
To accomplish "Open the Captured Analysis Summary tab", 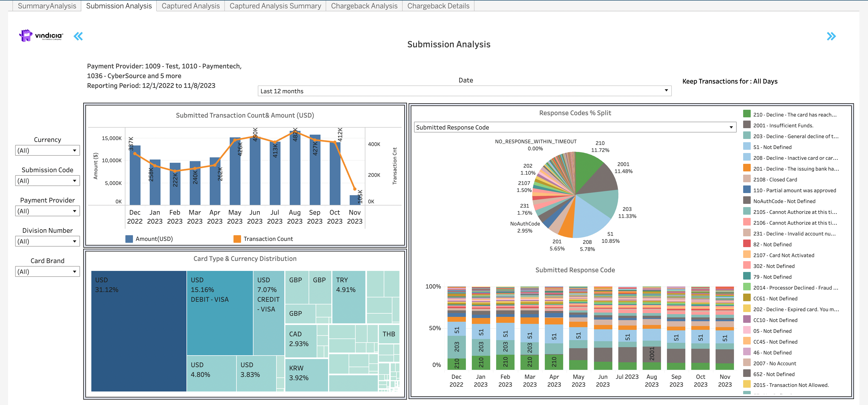I will point(275,6).
